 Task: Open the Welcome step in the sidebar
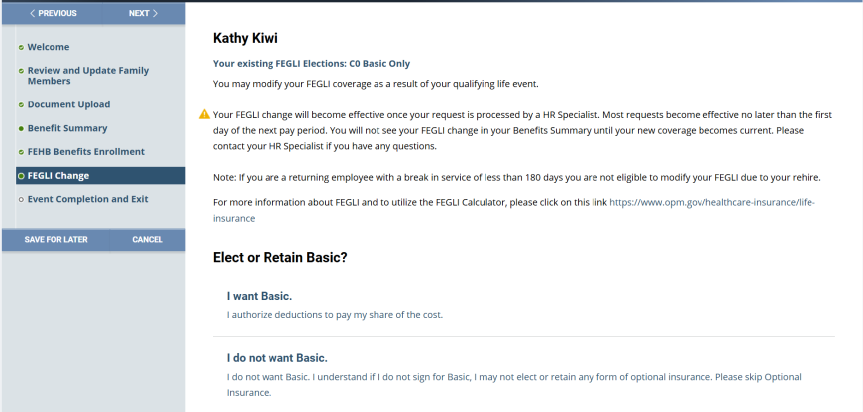[48, 47]
